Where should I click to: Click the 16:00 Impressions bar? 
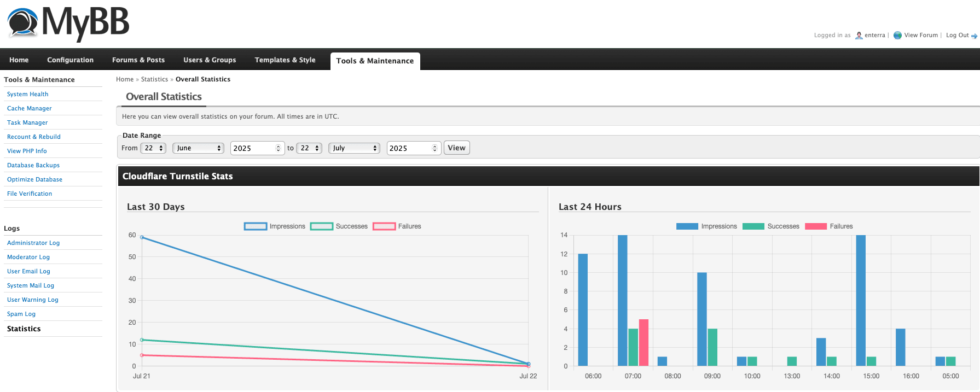click(x=901, y=347)
